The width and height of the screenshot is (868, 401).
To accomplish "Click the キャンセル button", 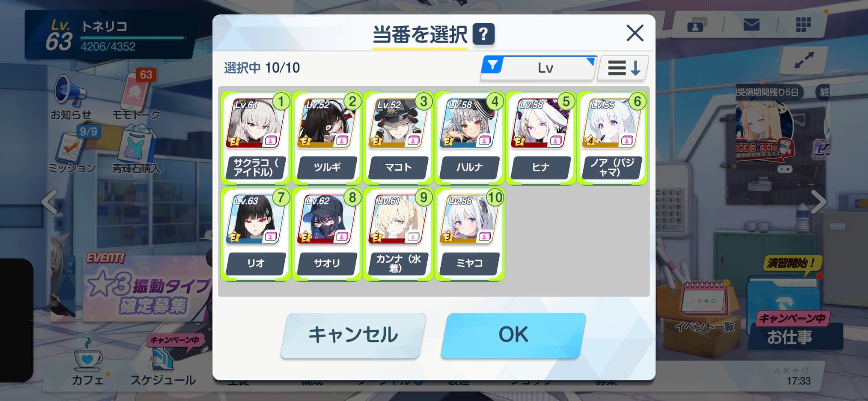I will pos(353,335).
